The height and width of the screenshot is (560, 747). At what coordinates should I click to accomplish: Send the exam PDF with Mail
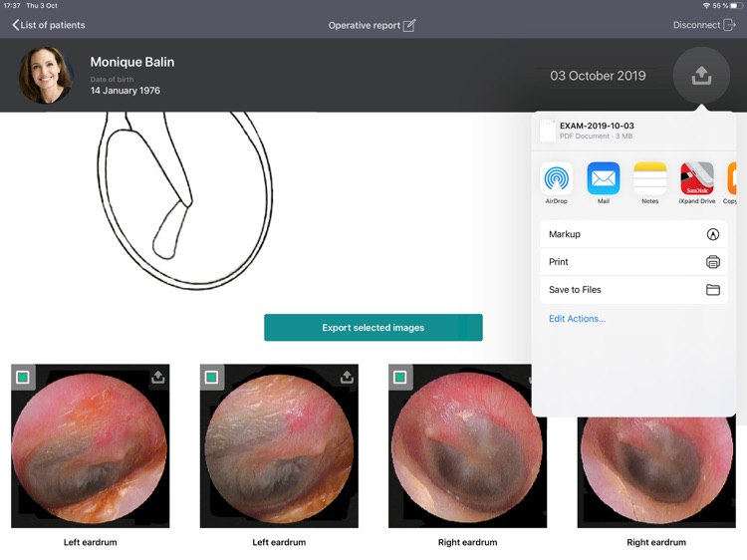point(604,183)
